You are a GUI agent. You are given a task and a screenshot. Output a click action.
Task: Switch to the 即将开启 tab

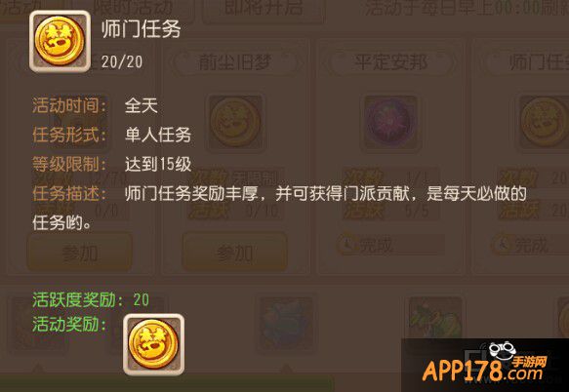point(264,9)
